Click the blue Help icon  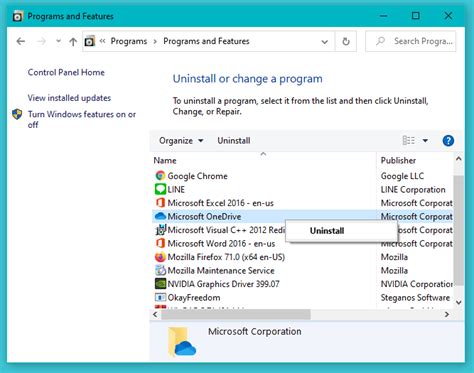(x=448, y=141)
